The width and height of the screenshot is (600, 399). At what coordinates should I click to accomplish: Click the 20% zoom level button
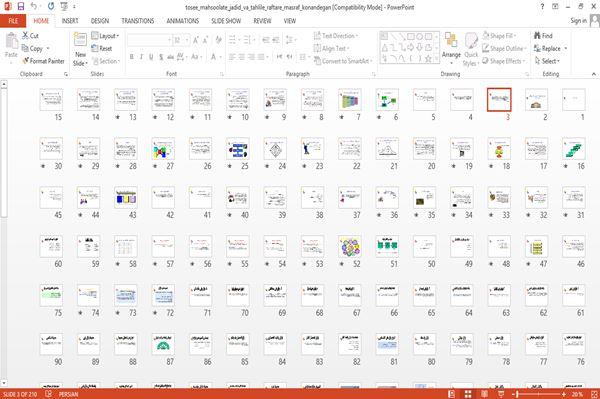pos(577,394)
